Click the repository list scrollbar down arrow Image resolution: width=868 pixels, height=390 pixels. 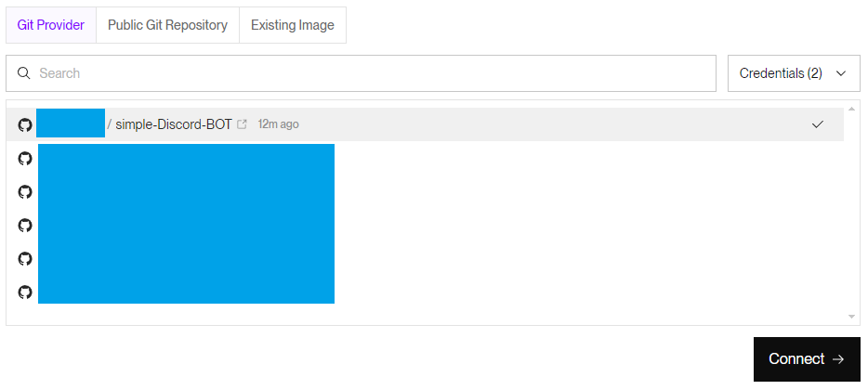tap(852, 317)
